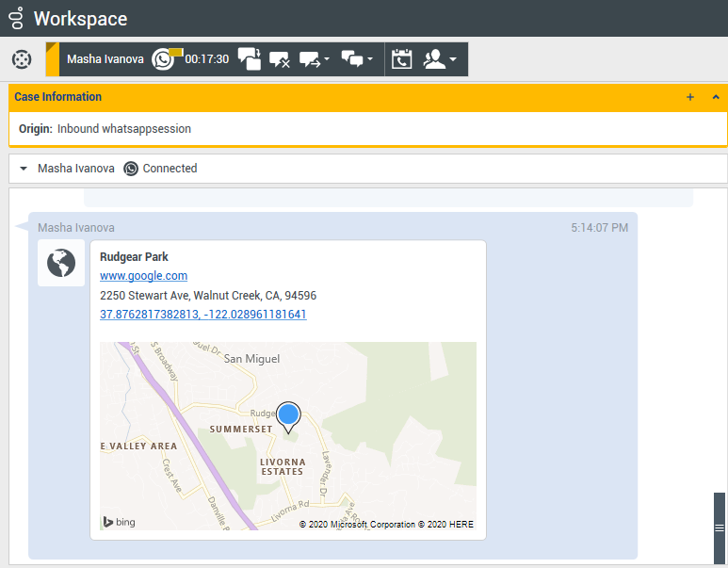This screenshot has width=728, height=568.
Task: End the chat with the X bubble icon
Action: click(x=280, y=59)
